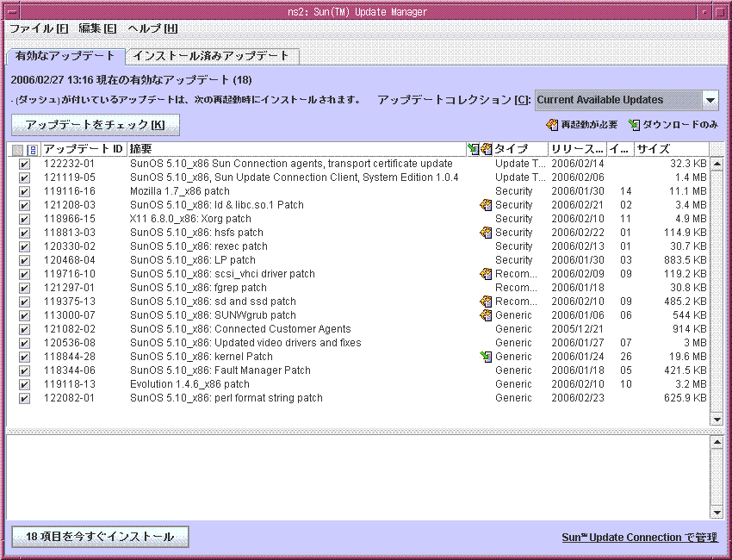732x560 pixels.
Task: Click download-only icon on kernel Patch row
Action: click(x=486, y=357)
